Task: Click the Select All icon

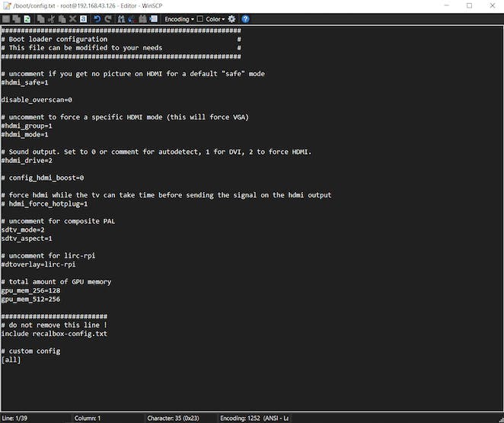Action: pyautogui.click(x=83, y=19)
